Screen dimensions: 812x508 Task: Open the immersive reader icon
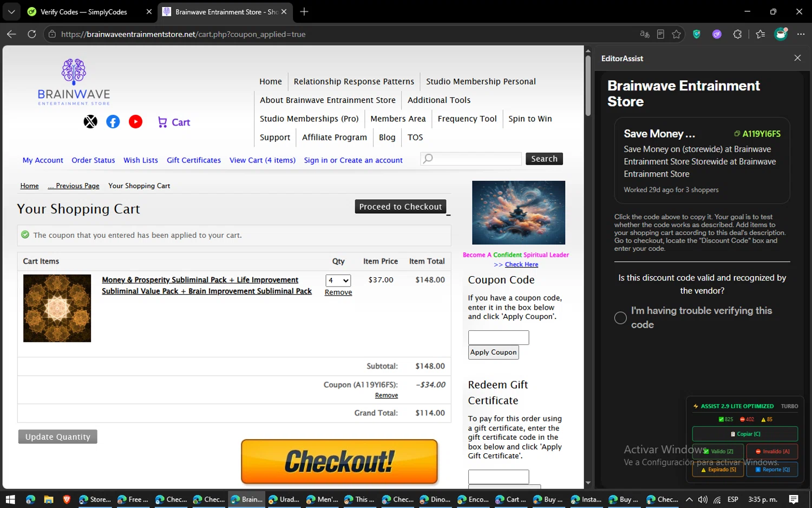tap(660, 34)
